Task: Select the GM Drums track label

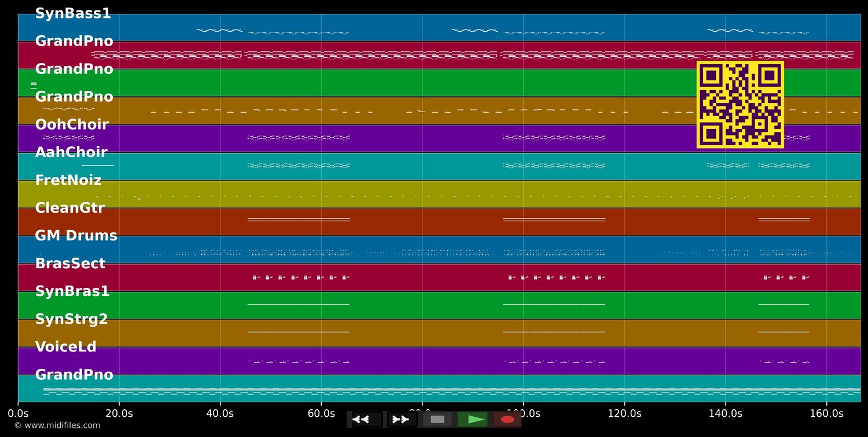Action: pos(76,235)
